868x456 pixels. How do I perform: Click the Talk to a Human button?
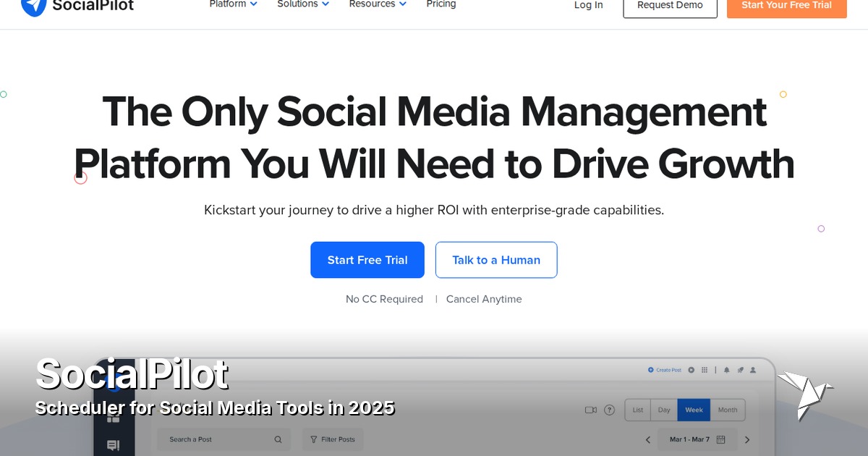(x=496, y=260)
